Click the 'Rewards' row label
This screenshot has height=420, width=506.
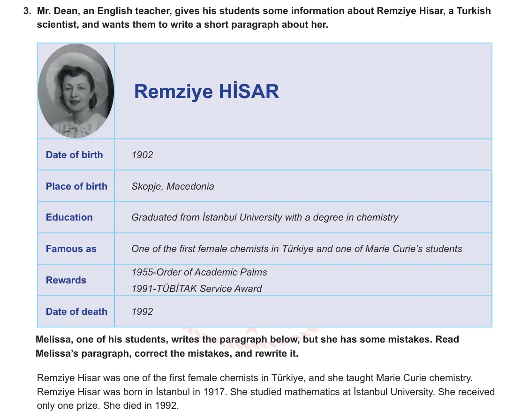point(66,280)
